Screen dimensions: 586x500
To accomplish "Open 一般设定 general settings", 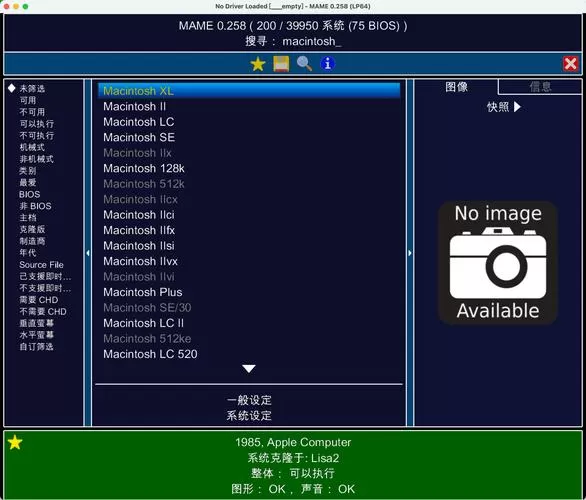I will 249,400.
